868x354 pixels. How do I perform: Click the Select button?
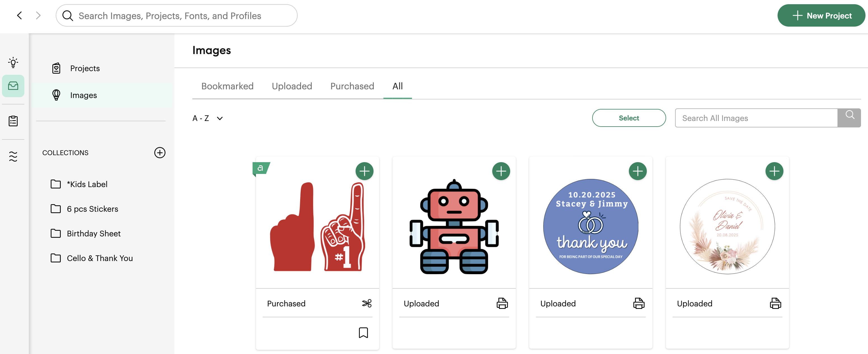coord(629,117)
